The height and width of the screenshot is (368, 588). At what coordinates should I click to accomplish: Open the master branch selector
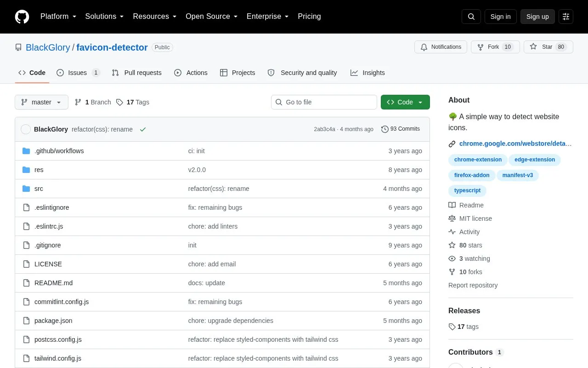[x=41, y=102]
